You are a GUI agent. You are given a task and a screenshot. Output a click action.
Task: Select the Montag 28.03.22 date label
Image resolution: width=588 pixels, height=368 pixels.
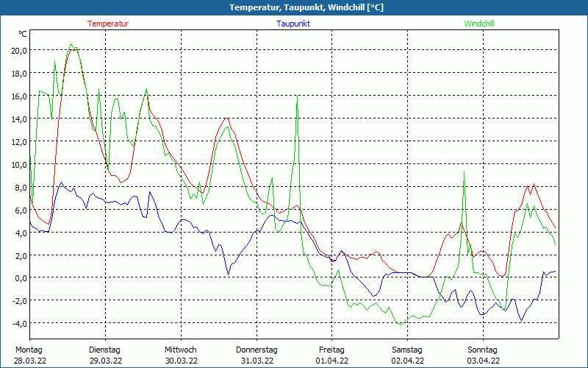click(29, 355)
